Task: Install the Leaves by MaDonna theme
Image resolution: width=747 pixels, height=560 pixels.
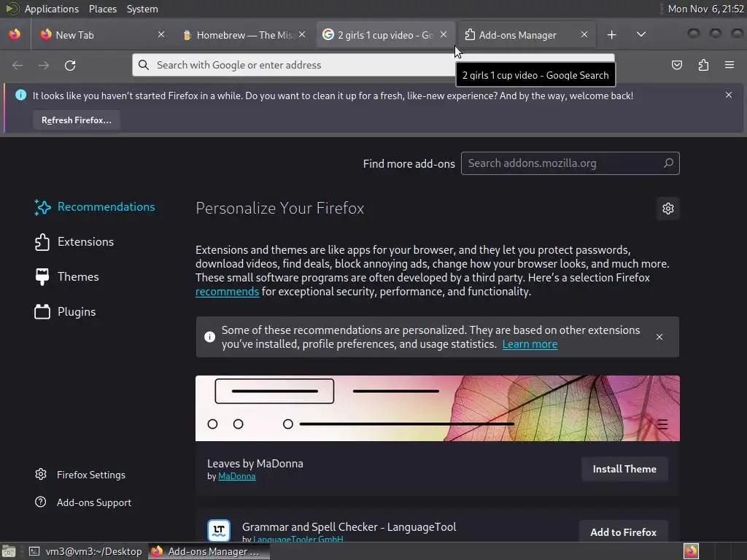Action: point(624,469)
